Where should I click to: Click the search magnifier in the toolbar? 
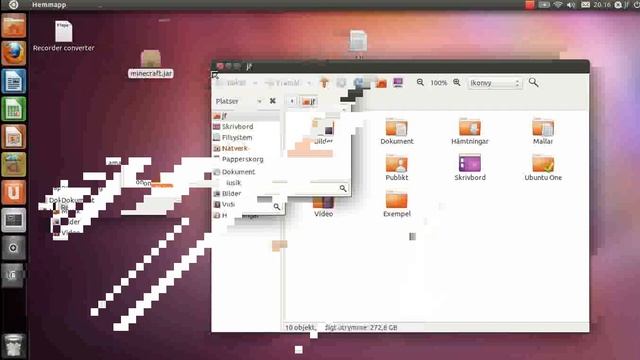click(533, 82)
